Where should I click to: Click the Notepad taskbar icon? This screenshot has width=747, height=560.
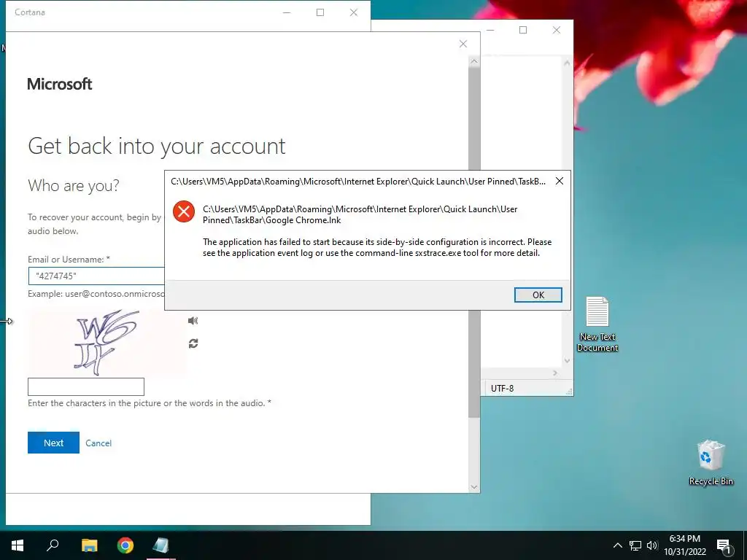pyautogui.click(x=161, y=545)
